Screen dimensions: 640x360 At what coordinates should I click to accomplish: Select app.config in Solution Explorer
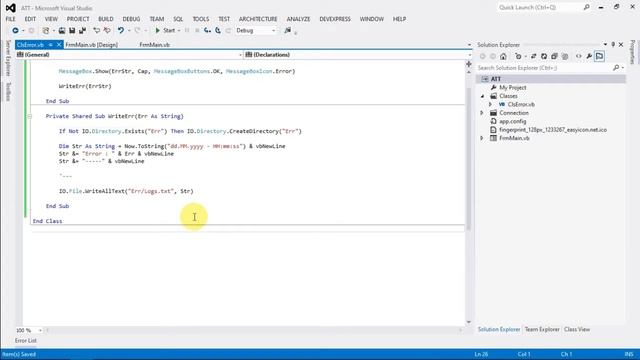pos(513,121)
